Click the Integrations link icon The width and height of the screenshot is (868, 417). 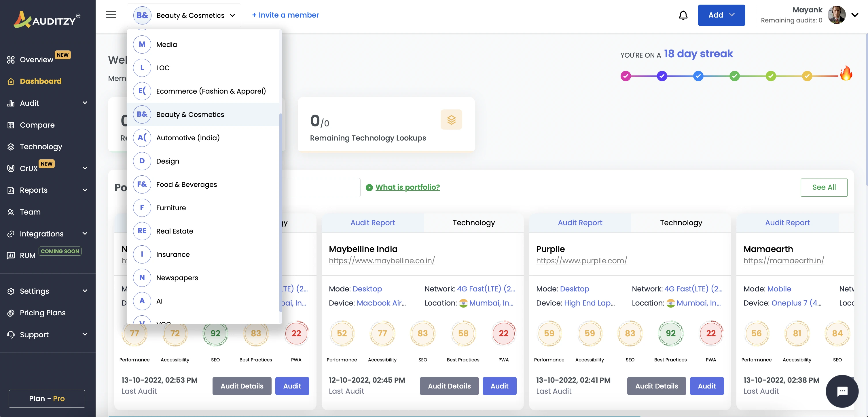point(11,234)
